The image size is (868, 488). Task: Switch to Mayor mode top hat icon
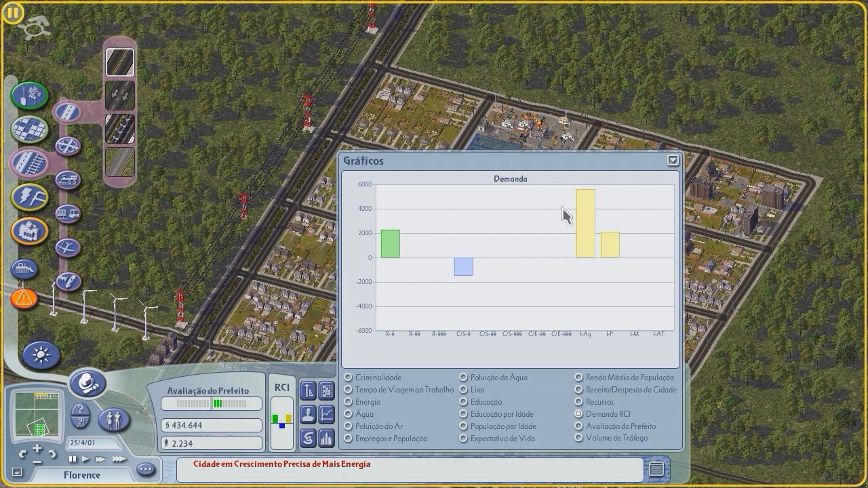(87, 384)
